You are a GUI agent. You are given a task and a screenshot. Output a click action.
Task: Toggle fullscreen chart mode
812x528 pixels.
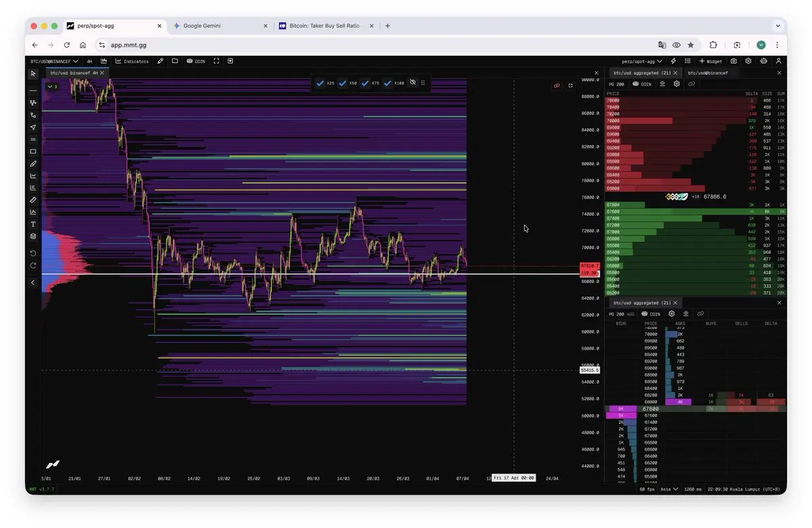click(x=217, y=61)
